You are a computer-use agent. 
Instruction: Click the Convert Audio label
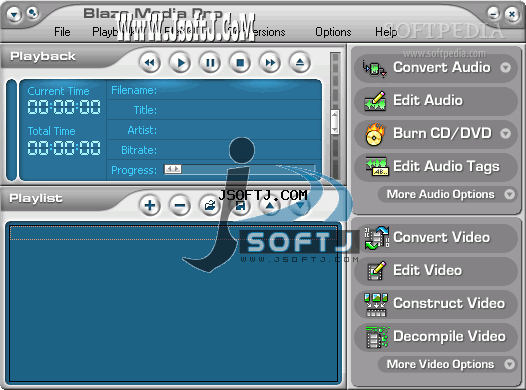[x=442, y=67]
